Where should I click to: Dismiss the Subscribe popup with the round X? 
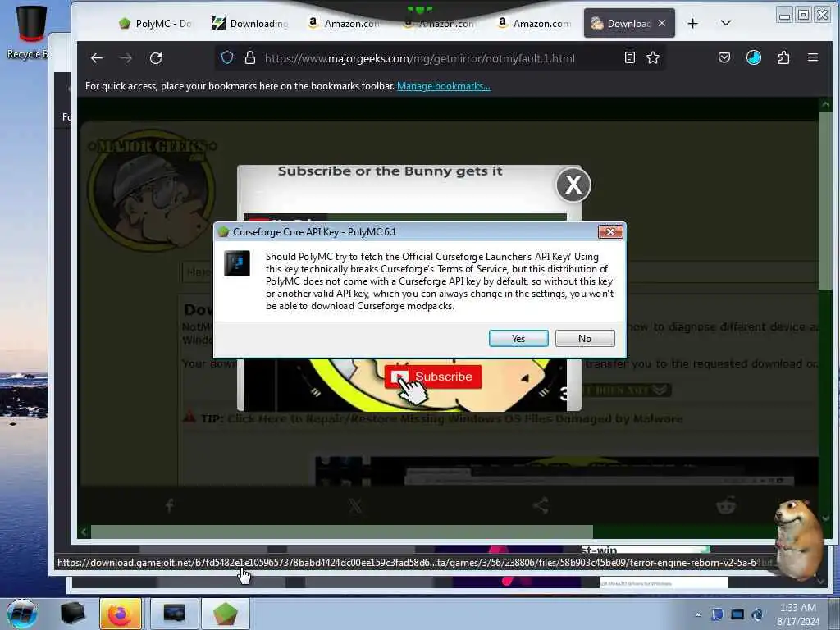[573, 185]
